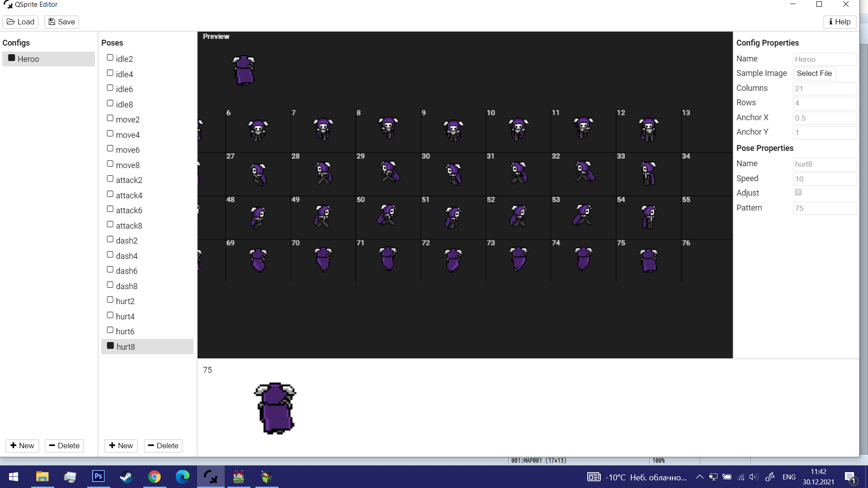Open the Help button
The height and width of the screenshot is (488, 868).
pos(840,22)
